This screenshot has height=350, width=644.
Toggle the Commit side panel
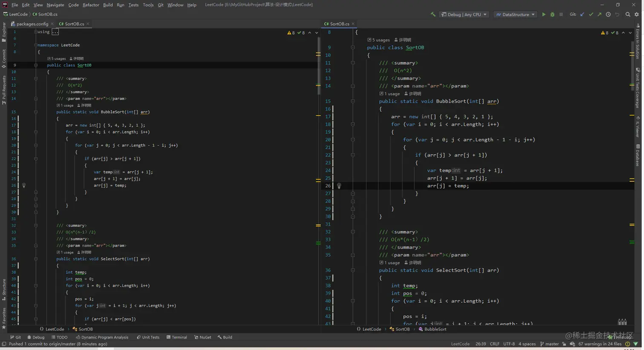point(4,59)
